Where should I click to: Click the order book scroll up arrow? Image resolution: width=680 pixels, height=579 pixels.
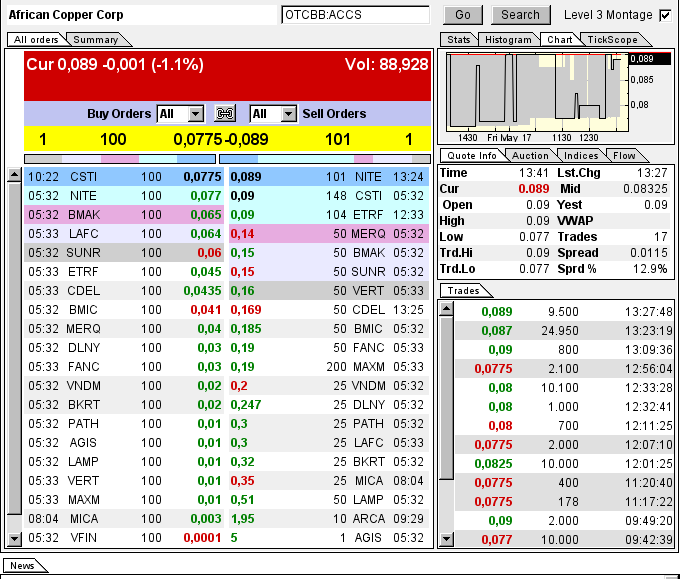click(14, 175)
